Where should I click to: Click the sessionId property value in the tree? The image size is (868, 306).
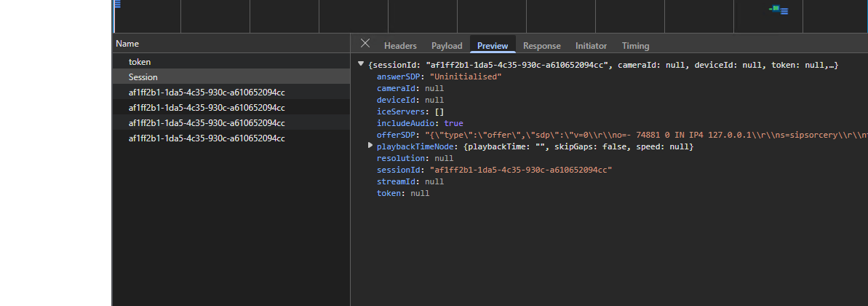click(520, 170)
